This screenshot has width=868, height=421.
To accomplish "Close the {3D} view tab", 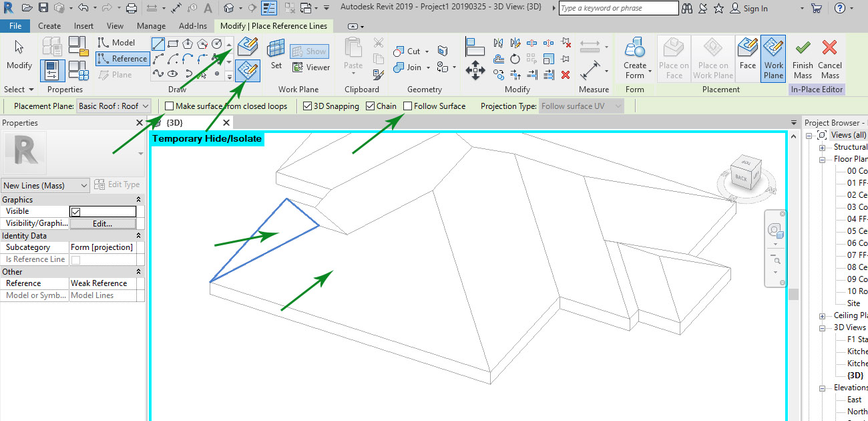I will tap(226, 122).
